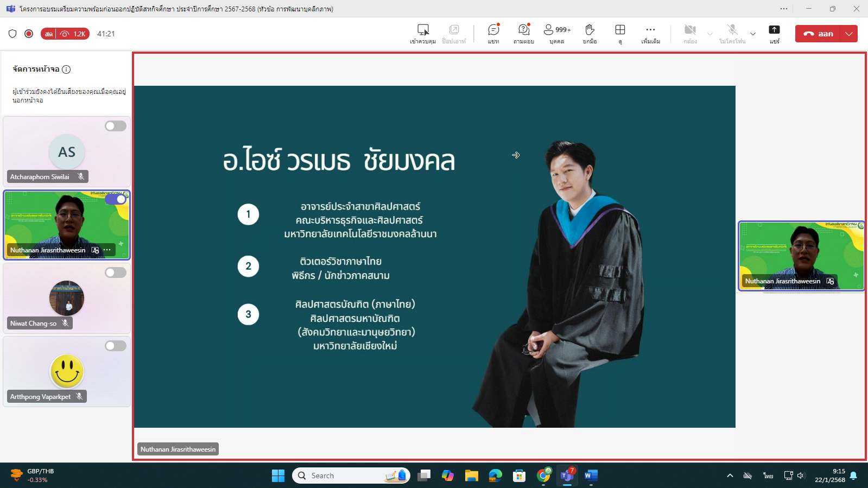Click the ไทย language indicator in the tray
Screen dimensions: 868x488
pyautogui.click(x=768, y=476)
